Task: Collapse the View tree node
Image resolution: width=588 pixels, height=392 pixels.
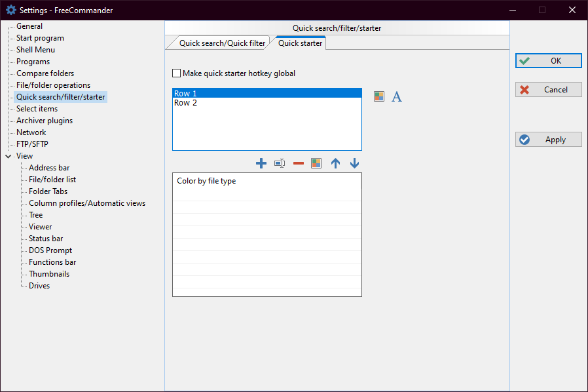Action: pos(8,156)
